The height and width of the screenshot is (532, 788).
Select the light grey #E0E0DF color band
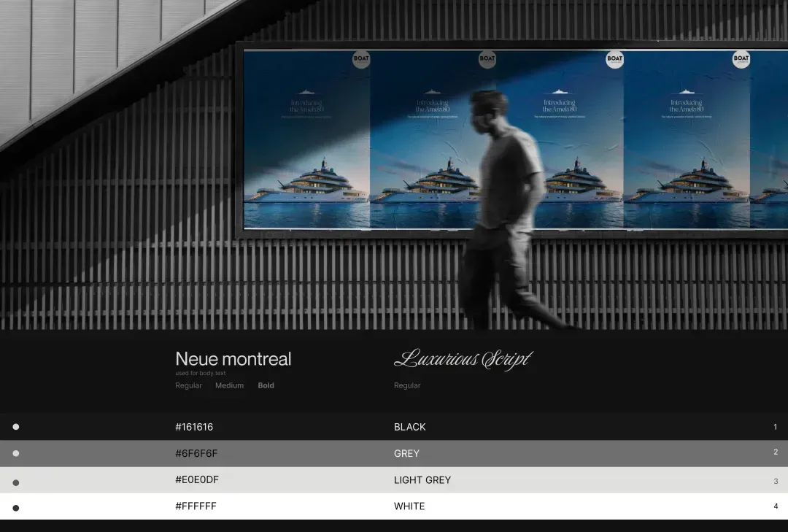pyautogui.click(x=394, y=479)
